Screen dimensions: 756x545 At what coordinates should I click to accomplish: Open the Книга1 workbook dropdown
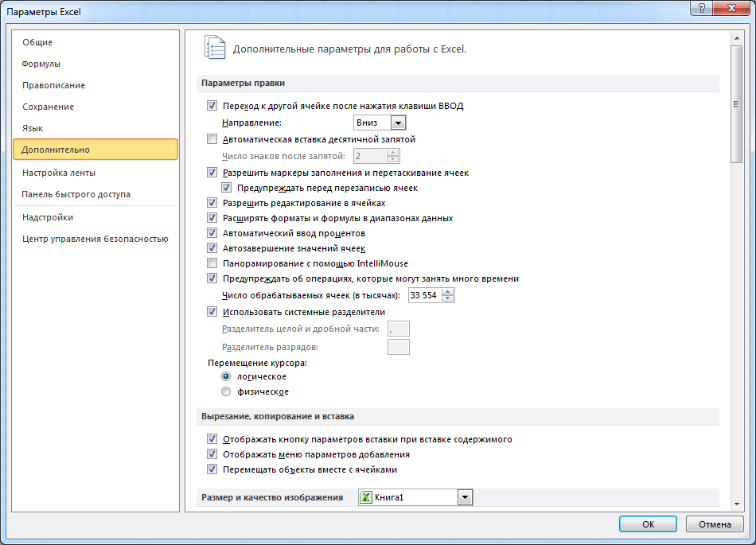[465, 497]
